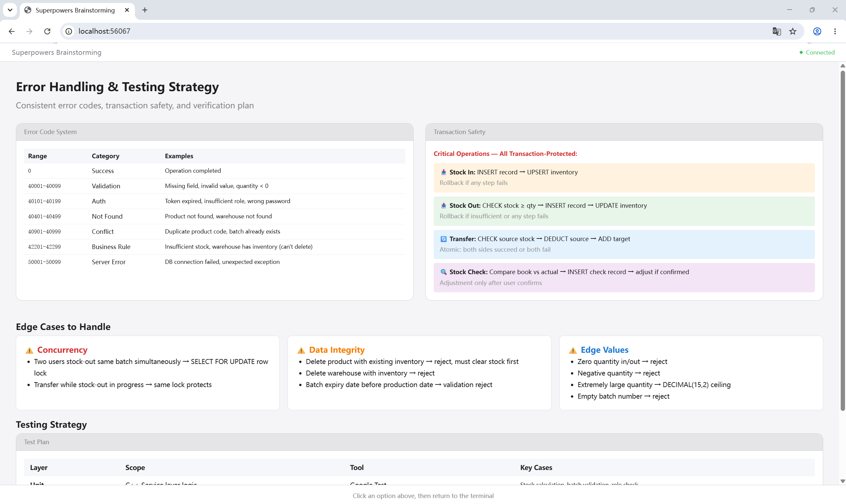This screenshot has height=504, width=846.
Task: Click the Not Found category cell
Action: 107,217
